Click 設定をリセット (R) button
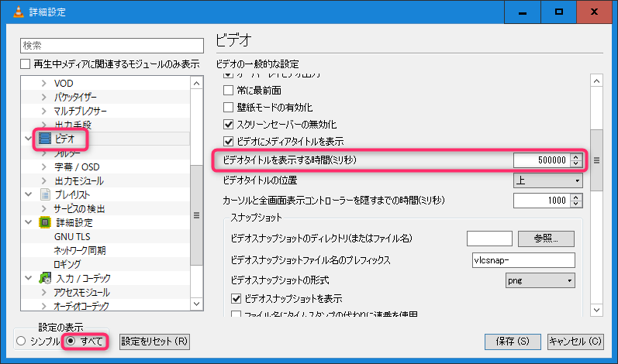This screenshot has width=618, height=364. [x=155, y=341]
